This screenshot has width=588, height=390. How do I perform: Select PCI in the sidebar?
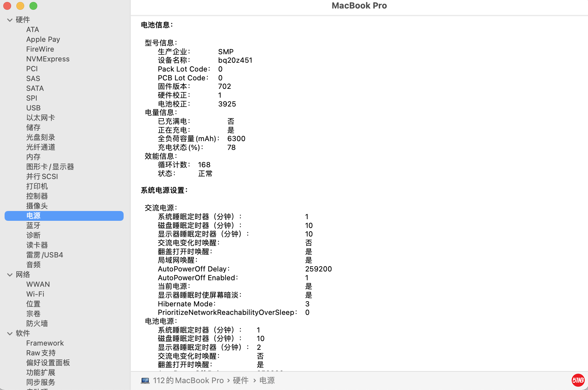point(32,69)
